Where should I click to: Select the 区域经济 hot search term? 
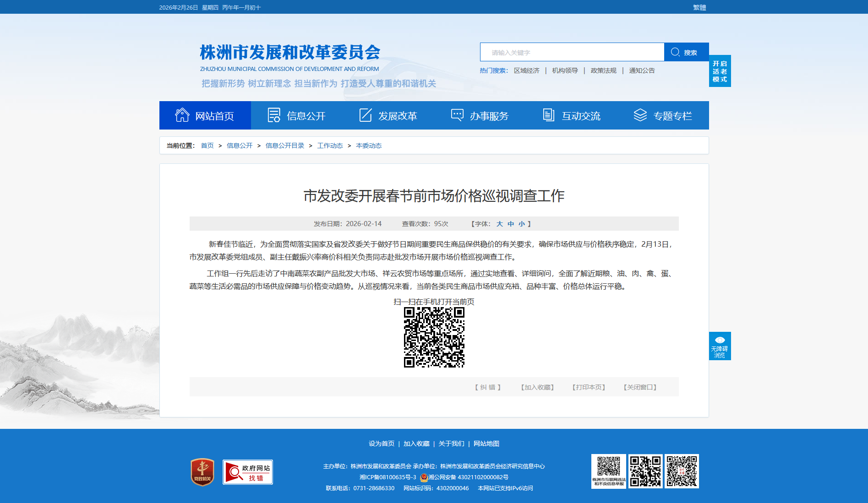click(526, 70)
